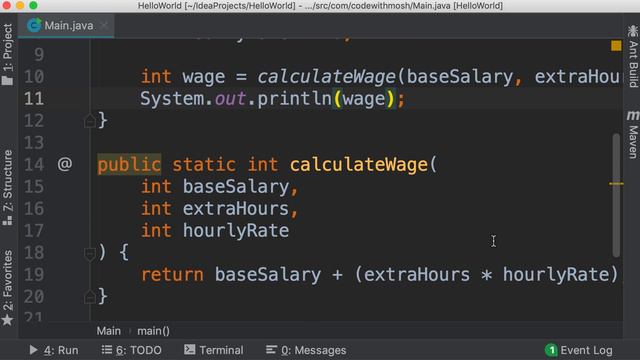
Task: Click the vertical editor scrollbar thumb
Action: [x=616, y=195]
